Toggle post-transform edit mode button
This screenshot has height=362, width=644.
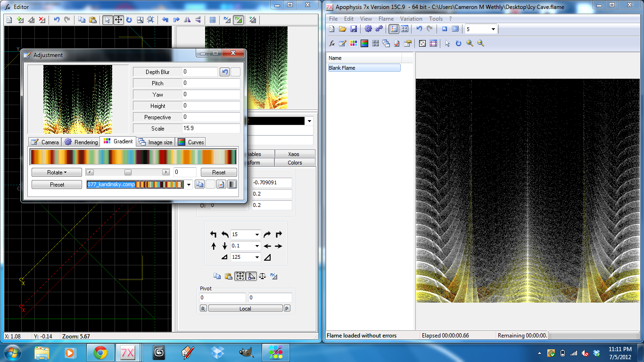coord(227,20)
